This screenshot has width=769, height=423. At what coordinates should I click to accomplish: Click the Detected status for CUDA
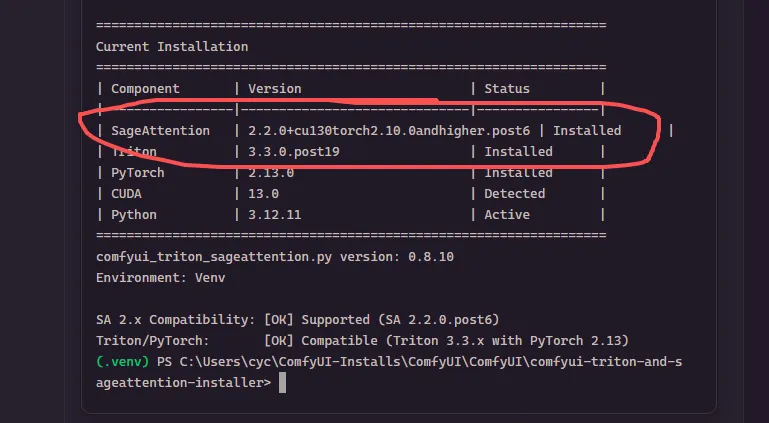514,194
